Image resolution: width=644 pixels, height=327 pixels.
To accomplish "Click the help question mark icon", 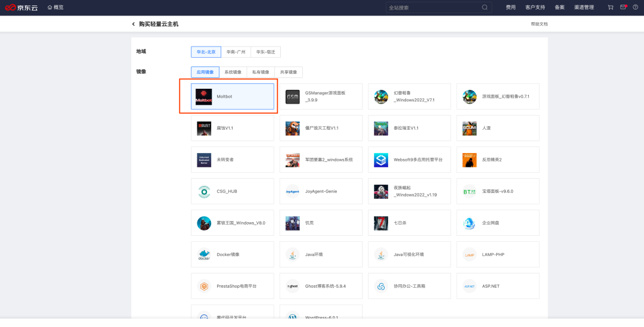I will click(636, 7).
